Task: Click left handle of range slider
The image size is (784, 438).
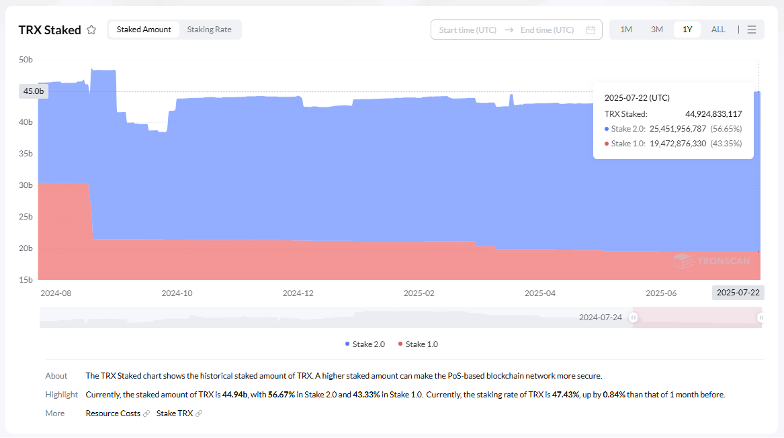Action: tap(634, 317)
